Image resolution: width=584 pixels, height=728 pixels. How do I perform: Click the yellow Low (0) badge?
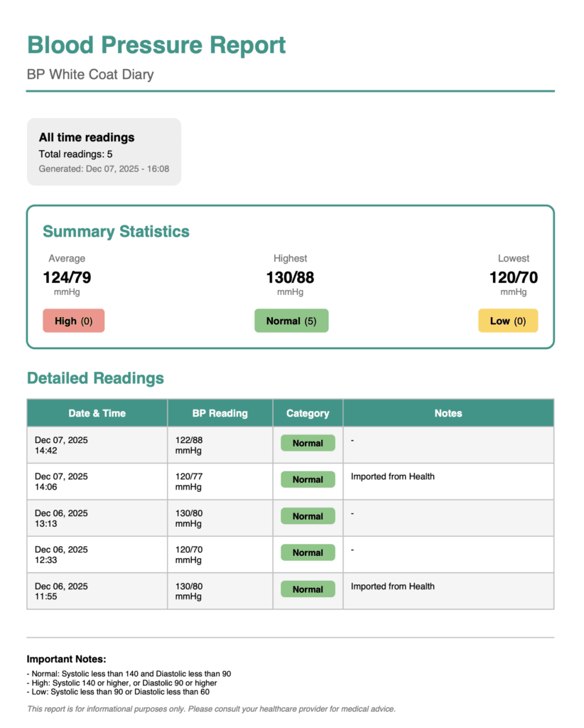pos(508,321)
